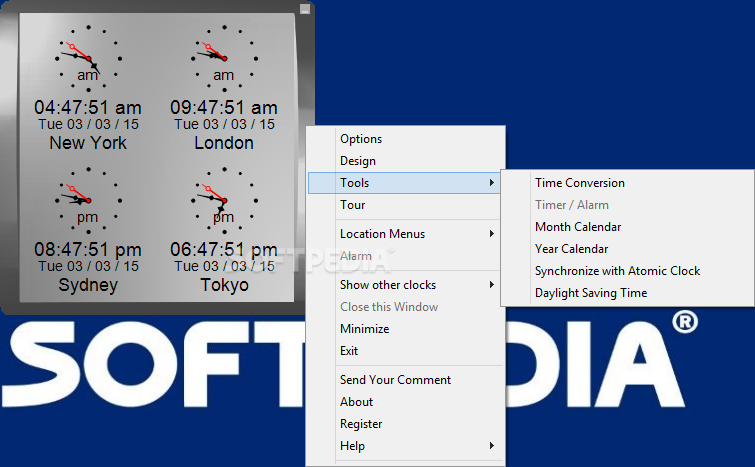Click the Sydney analog clock face
The height and width of the screenshot is (467, 755).
point(88,200)
